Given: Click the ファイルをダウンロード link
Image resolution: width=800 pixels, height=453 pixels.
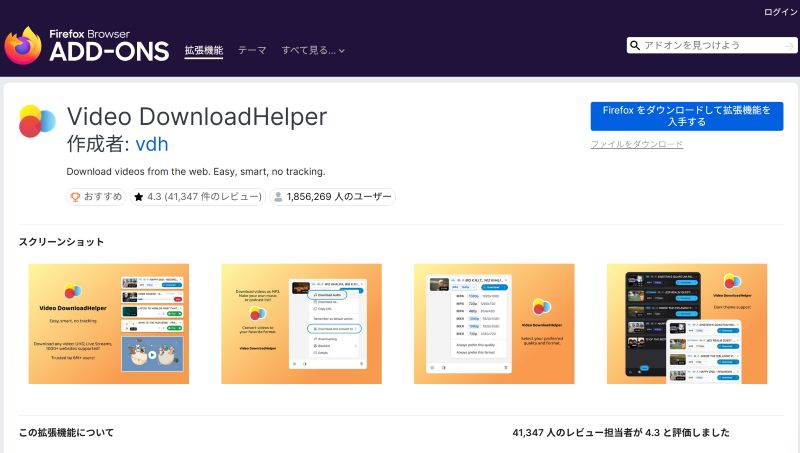Looking at the screenshot, I should [x=637, y=144].
